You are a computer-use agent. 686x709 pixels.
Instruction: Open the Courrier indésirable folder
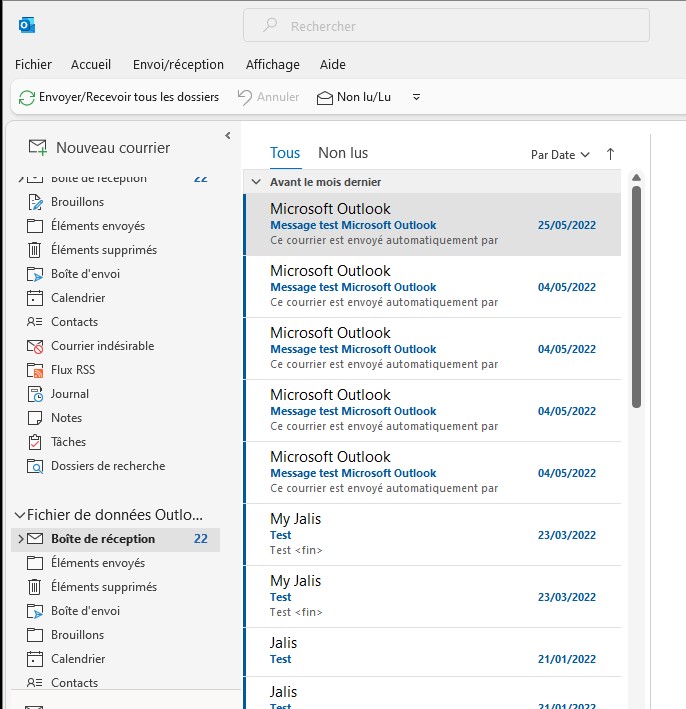pyautogui.click(x=102, y=346)
